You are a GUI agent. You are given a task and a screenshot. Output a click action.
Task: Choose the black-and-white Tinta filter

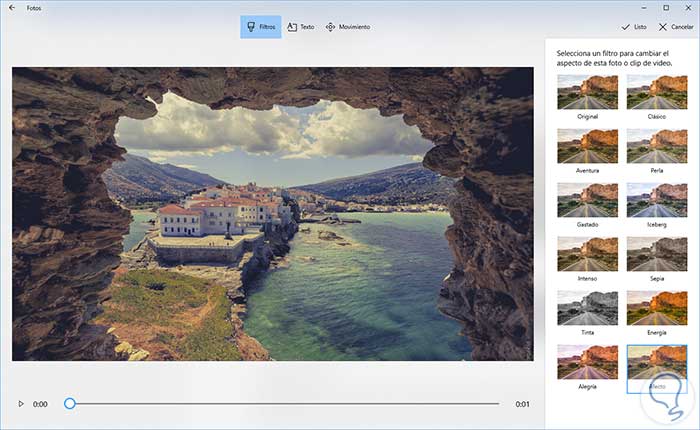click(588, 308)
